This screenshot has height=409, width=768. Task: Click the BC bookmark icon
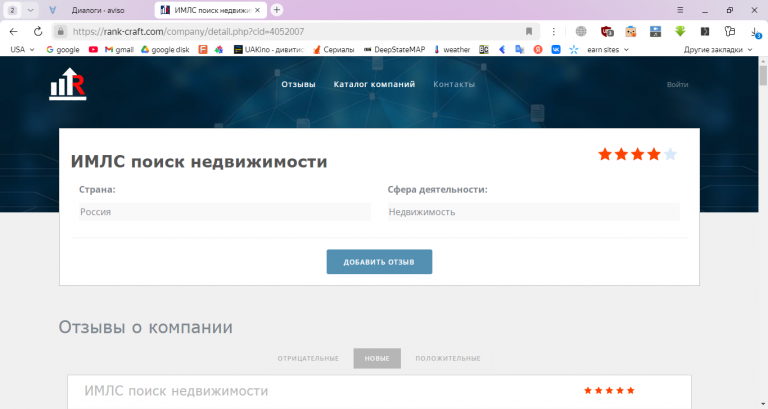click(x=484, y=49)
